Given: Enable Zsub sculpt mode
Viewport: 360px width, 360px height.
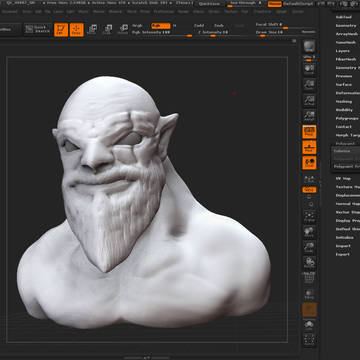Looking at the screenshot, I should coord(219,26).
